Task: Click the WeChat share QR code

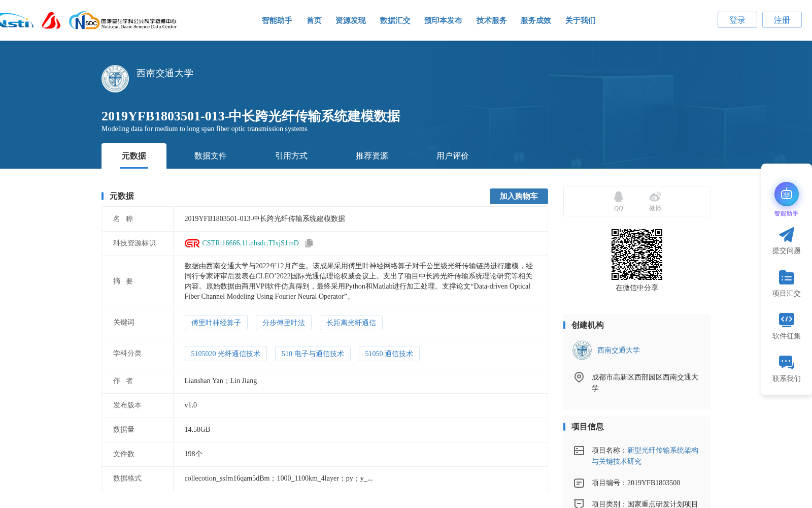Action: coord(637,255)
